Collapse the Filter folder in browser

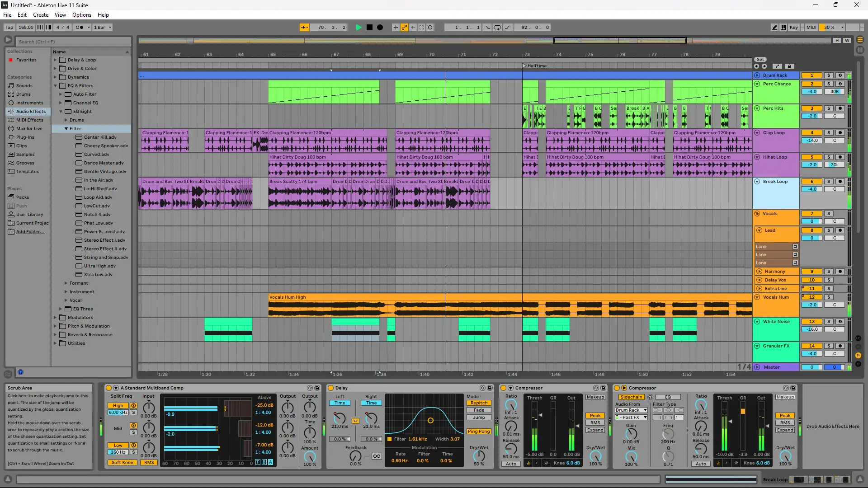66,129
